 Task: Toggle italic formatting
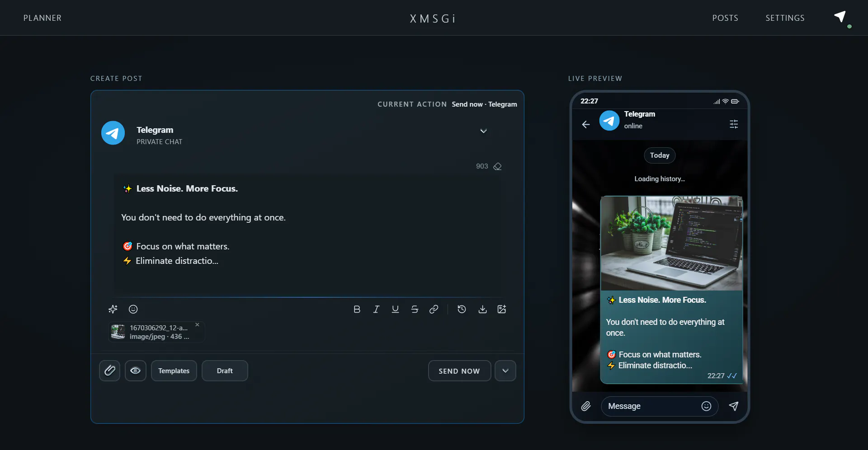click(x=376, y=309)
